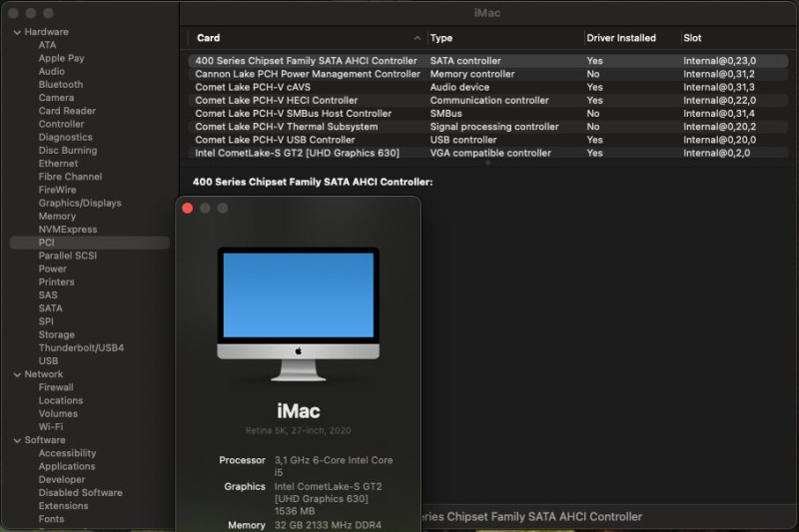
Task: Sort by the Card column header
Action: (209, 38)
